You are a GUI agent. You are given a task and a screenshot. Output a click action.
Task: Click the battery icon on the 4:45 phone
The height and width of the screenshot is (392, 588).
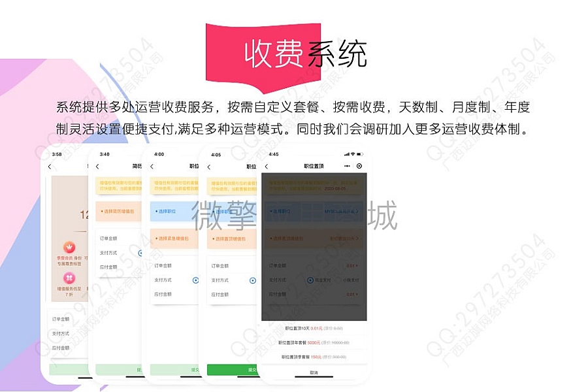[359, 154]
